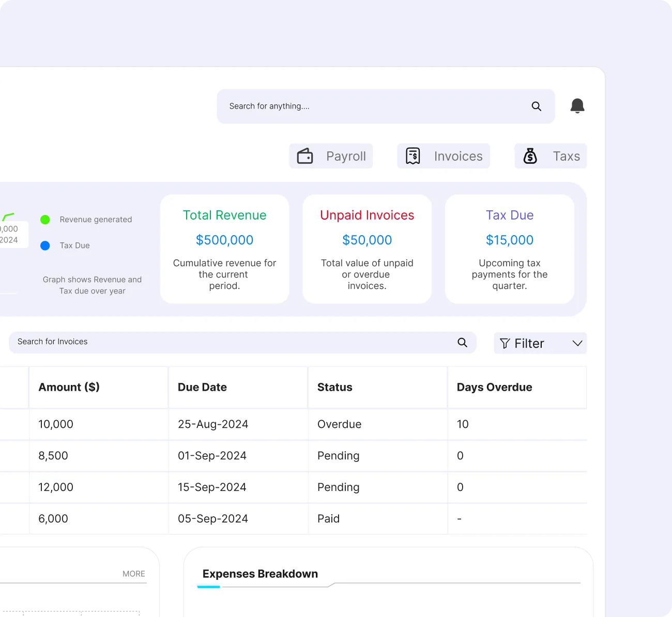Focus the Search for Invoices field

pos(242,343)
